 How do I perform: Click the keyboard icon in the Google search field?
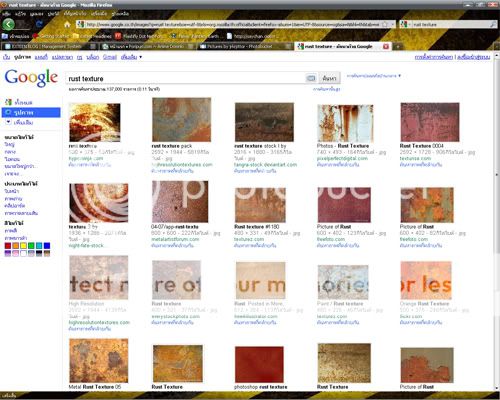point(311,78)
